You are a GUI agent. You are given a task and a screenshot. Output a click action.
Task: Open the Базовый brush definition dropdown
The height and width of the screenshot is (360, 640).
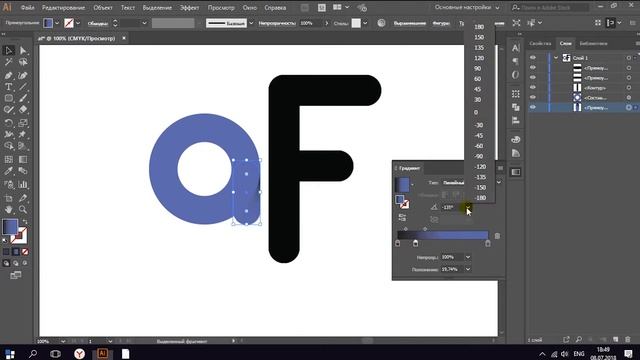click(x=251, y=23)
